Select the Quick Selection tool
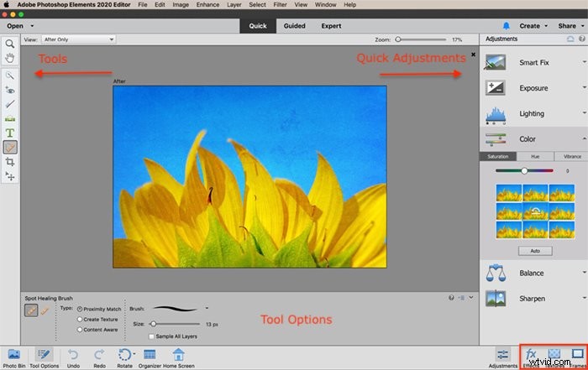Screen dimensions: 588x370 click(x=10, y=76)
